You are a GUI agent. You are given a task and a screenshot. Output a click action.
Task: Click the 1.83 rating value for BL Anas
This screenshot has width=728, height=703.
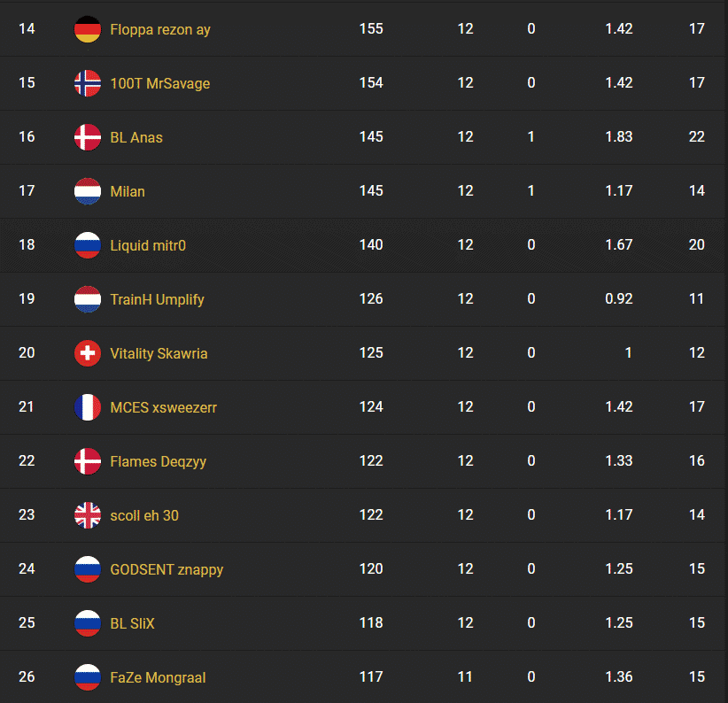(619, 137)
